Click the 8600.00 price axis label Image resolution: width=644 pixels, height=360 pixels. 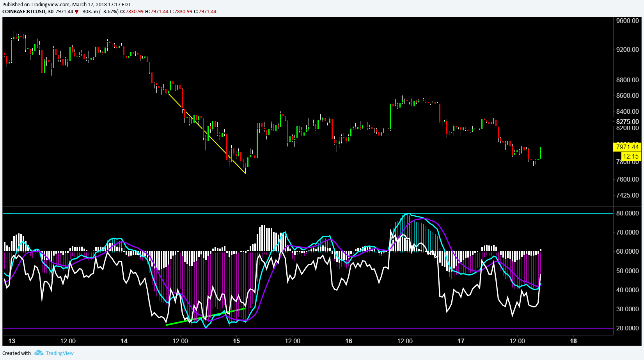point(627,96)
